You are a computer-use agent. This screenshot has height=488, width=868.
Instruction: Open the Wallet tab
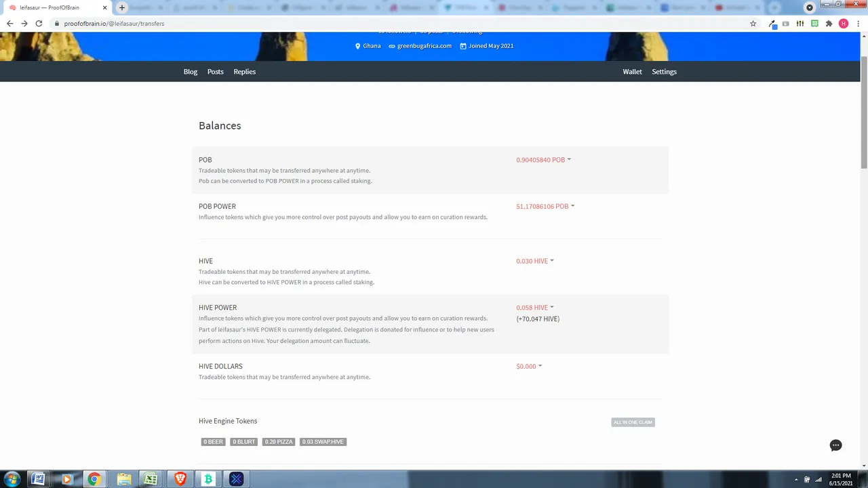[632, 72]
